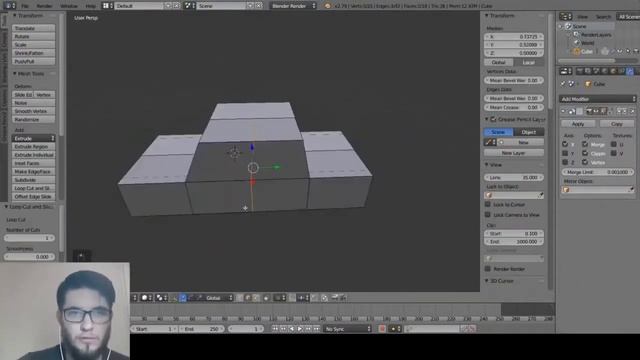Click the Randomize tool button
The image size is (640, 360).
[x=33, y=120]
